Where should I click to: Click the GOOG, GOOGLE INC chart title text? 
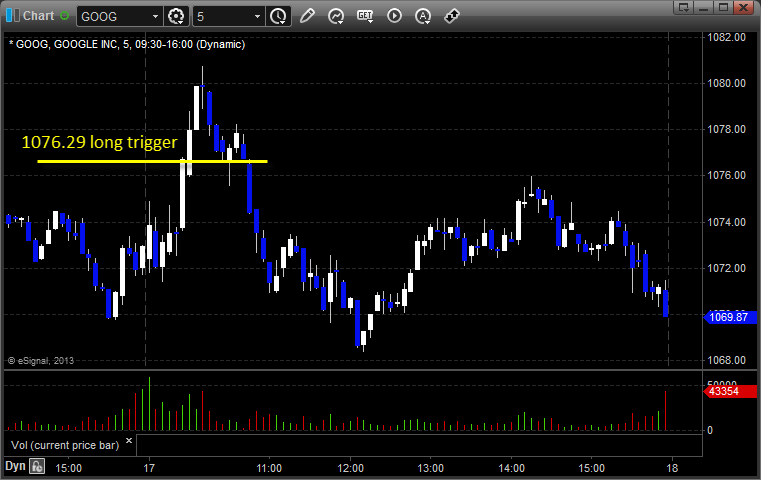pyautogui.click(x=127, y=44)
